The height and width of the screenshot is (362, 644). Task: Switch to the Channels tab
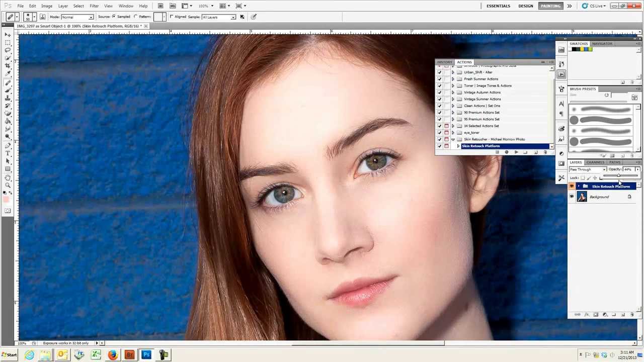tap(595, 162)
